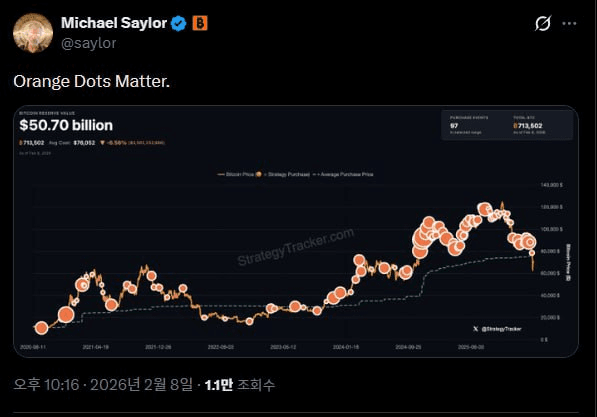This screenshot has height=417, width=597.
Task: Open the three-dot More options menu
Action: [x=569, y=24]
